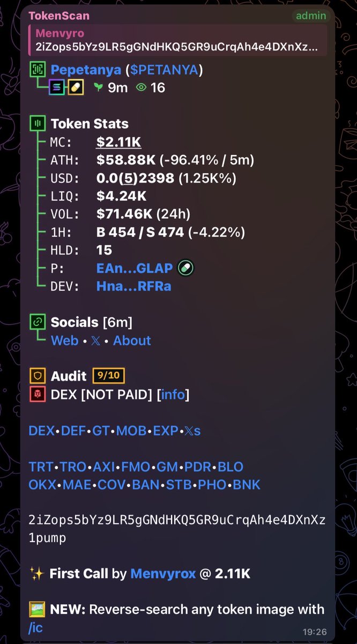Open the MOB link
The image size is (357, 644).
coord(131,430)
